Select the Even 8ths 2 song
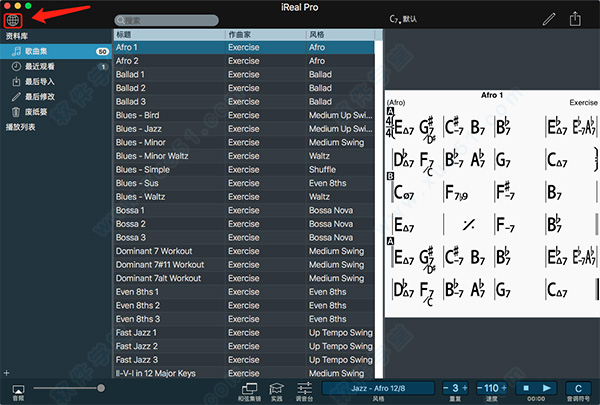The width and height of the screenshot is (600, 405). [x=244, y=305]
